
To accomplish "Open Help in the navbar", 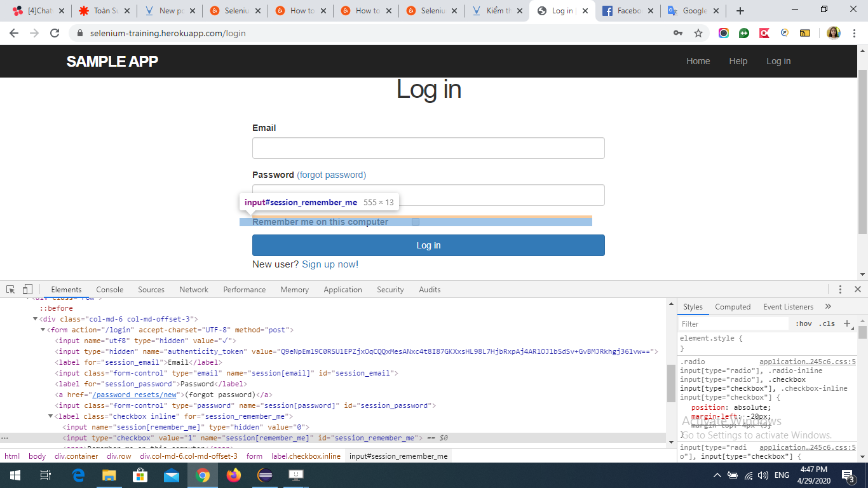I will [x=738, y=61].
